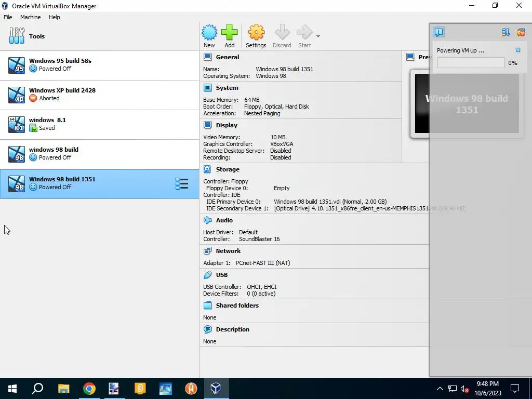Click the Network section header
The width and height of the screenshot is (532, 399).
[228, 251]
